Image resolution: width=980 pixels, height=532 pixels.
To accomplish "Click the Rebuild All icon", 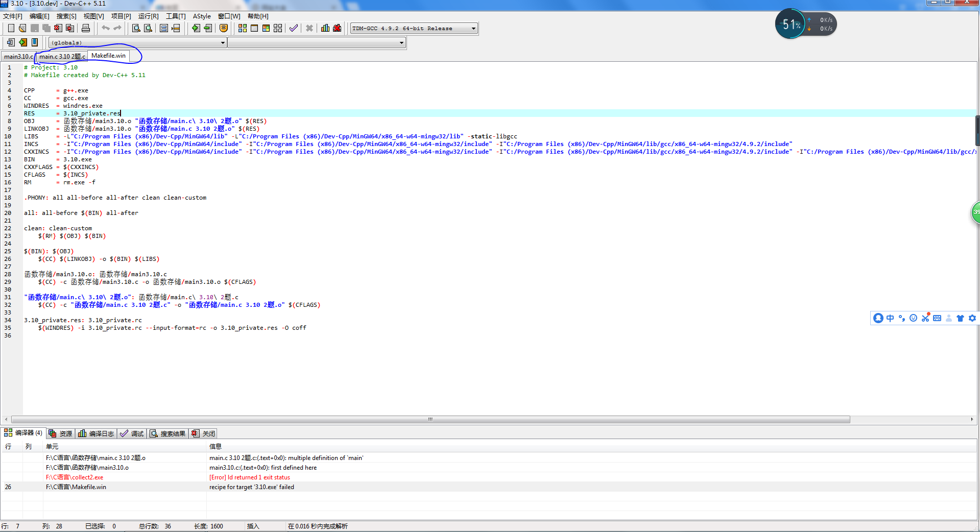I will pos(278,28).
